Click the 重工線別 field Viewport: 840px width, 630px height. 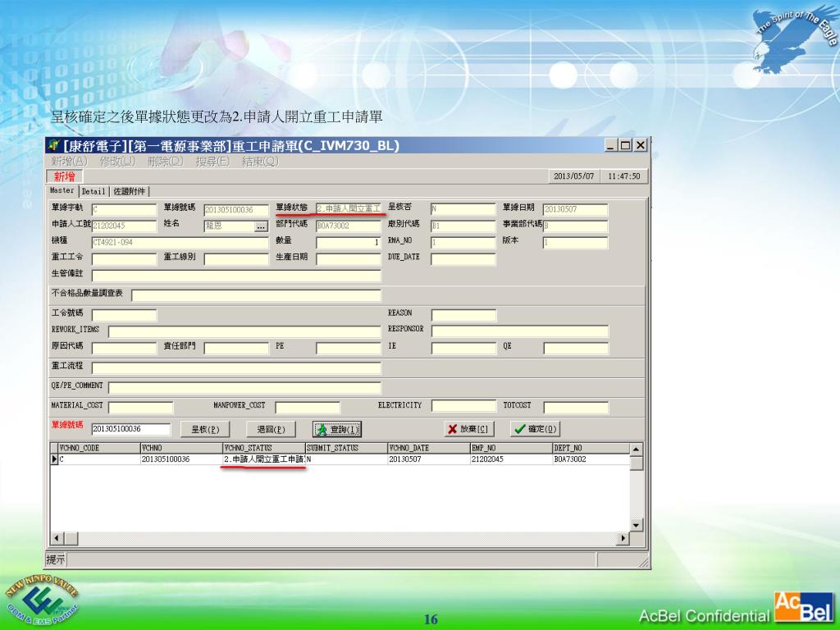coord(236,259)
